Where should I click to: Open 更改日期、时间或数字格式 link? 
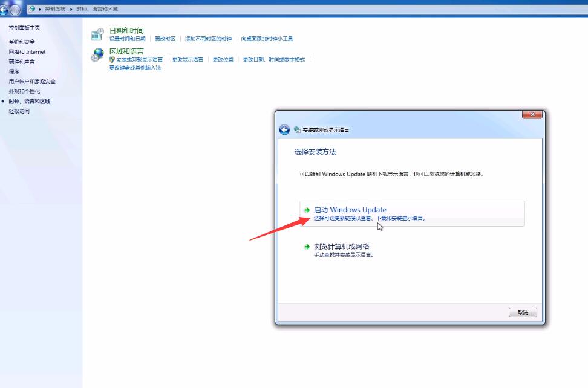(x=274, y=59)
